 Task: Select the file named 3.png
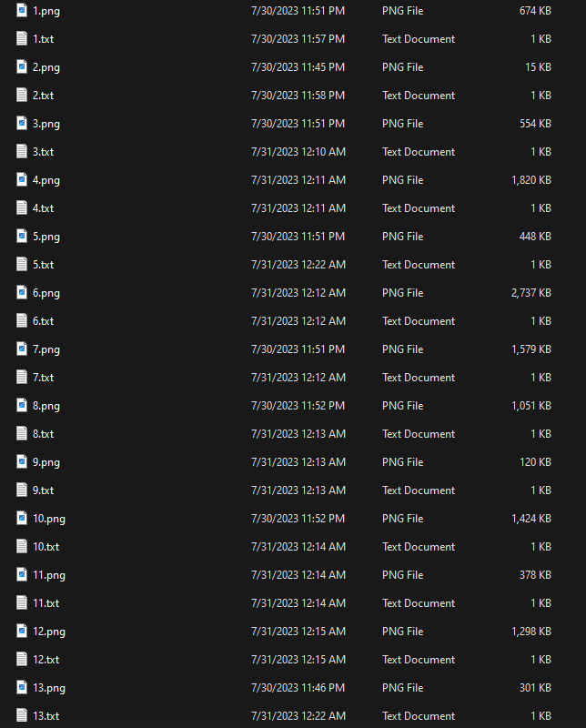[x=46, y=124]
